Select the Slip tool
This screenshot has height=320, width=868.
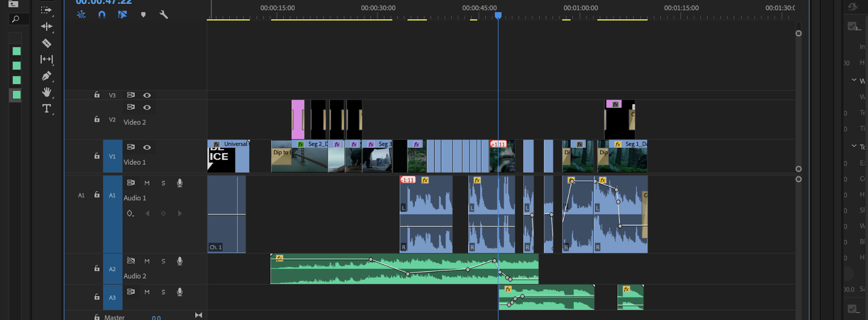point(46,59)
